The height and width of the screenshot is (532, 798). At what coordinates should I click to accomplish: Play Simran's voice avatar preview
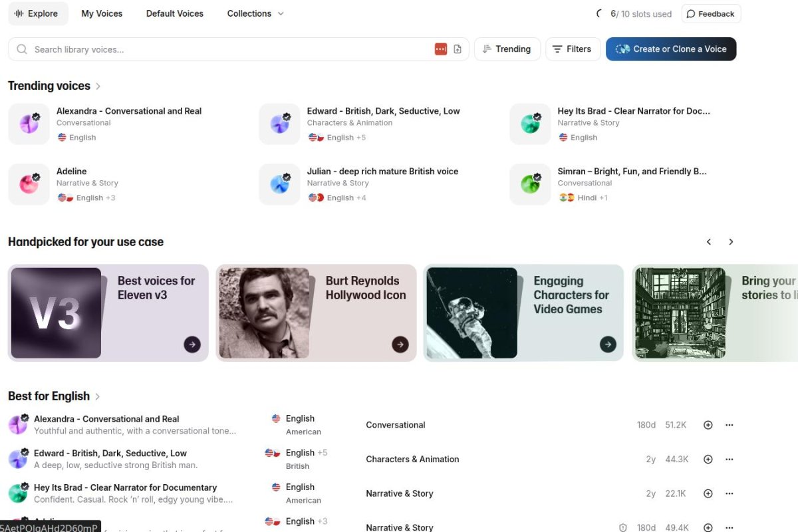(x=530, y=184)
